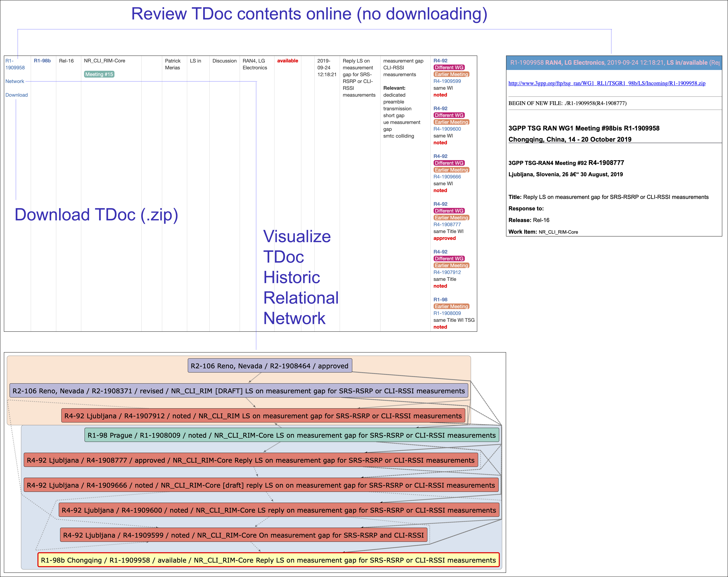Select the R1-1908009 Prague graph node
This screenshot has width=728, height=577.
292,435
